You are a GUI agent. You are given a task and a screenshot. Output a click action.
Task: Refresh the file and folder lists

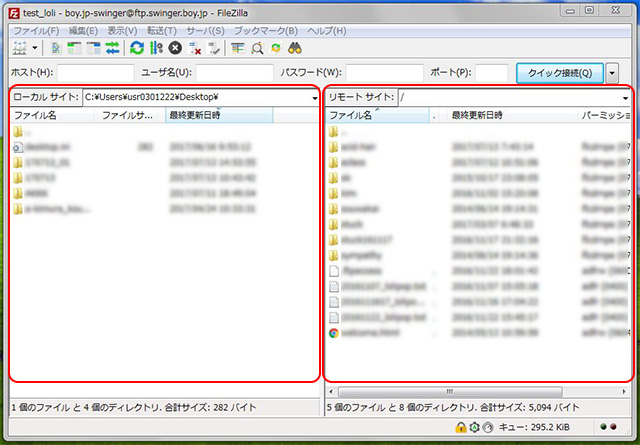137,48
